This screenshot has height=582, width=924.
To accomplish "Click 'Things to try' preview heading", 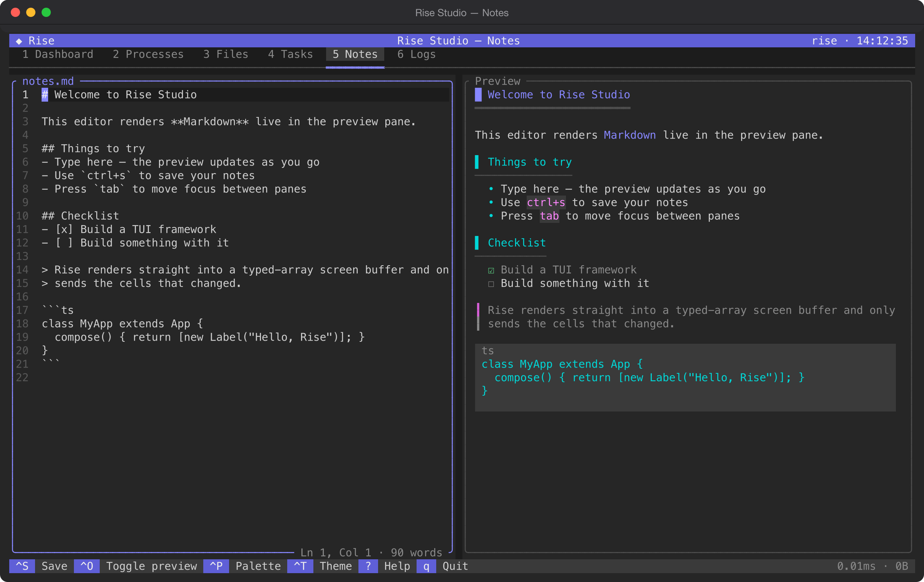I will coord(530,162).
